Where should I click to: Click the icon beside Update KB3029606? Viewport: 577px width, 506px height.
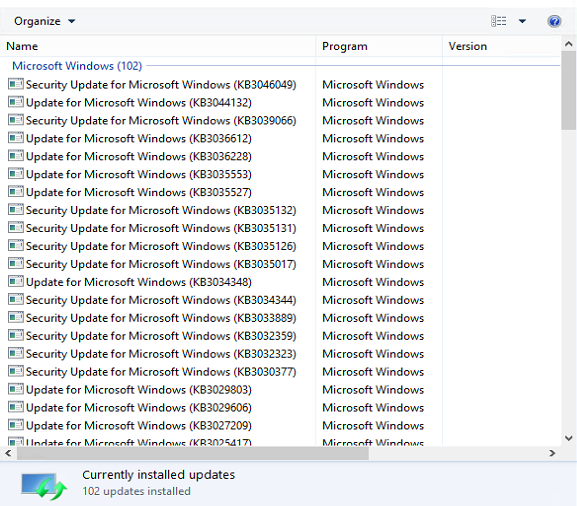pyautogui.click(x=16, y=407)
